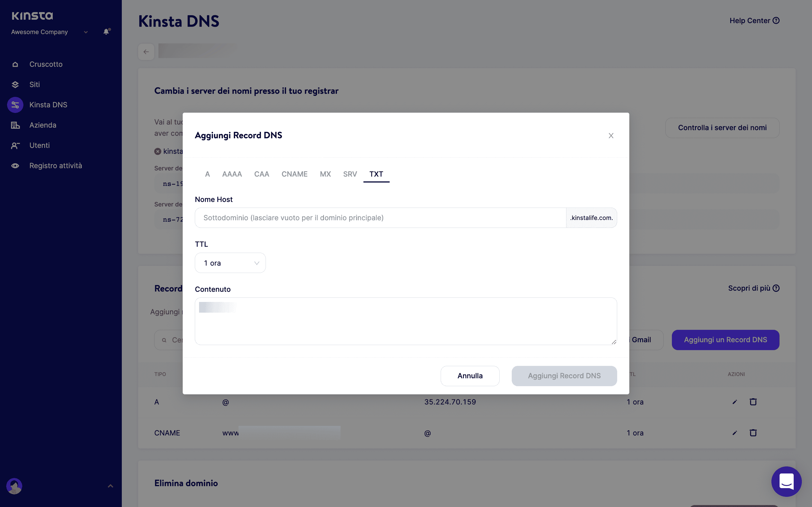Image resolution: width=812 pixels, height=507 pixels.
Task: Switch to the CNAME record tab
Action: click(294, 174)
